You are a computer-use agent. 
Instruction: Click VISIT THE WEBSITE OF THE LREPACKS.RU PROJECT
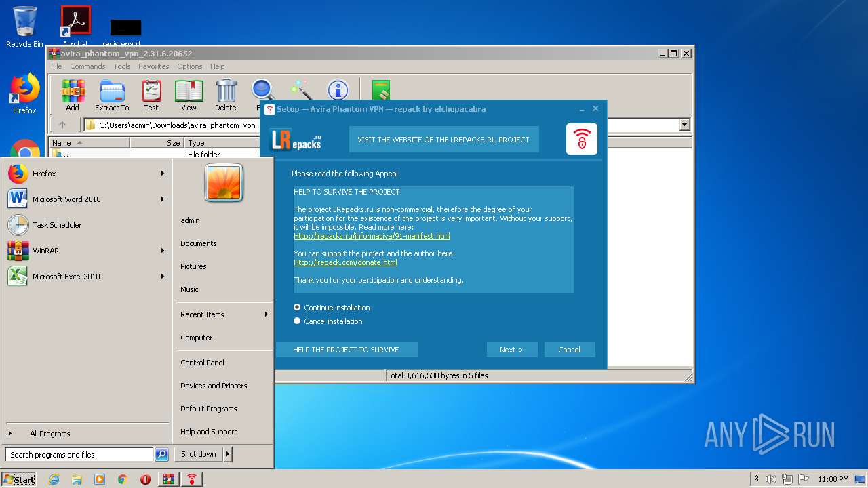pos(443,140)
